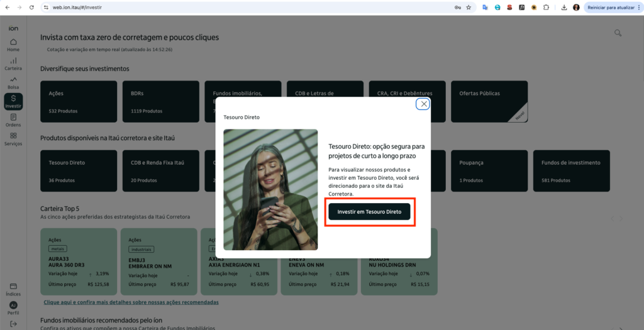Image resolution: width=644 pixels, height=330 pixels.
Task: Go to Bolsa in sidebar
Action: [x=13, y=82]
